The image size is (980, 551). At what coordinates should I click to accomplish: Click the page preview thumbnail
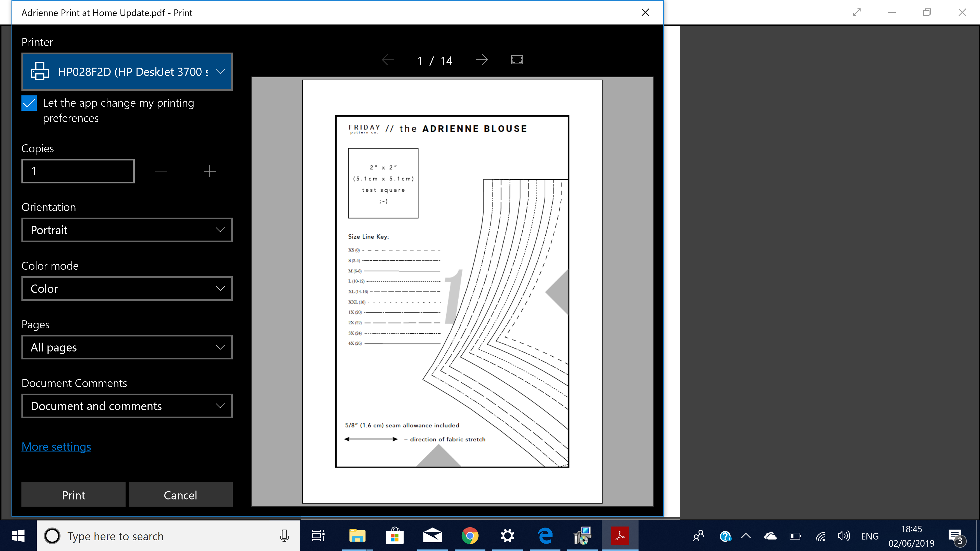tap(452, 291)
